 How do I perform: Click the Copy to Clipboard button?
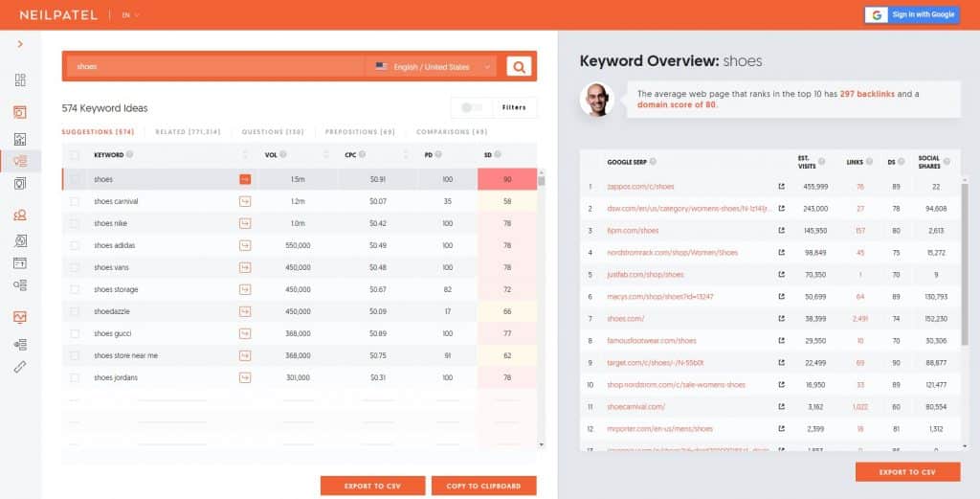(x=483, y=486)
